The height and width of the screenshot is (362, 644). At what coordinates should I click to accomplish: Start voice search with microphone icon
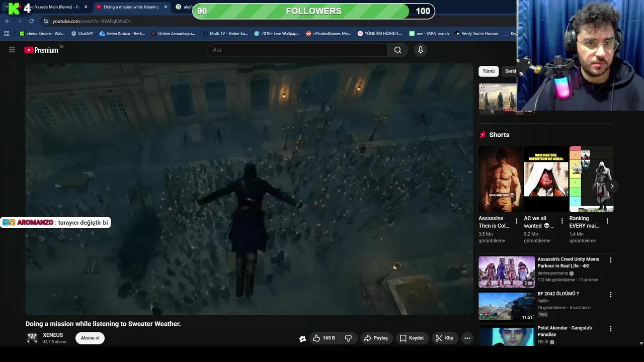tap(421, 50)
